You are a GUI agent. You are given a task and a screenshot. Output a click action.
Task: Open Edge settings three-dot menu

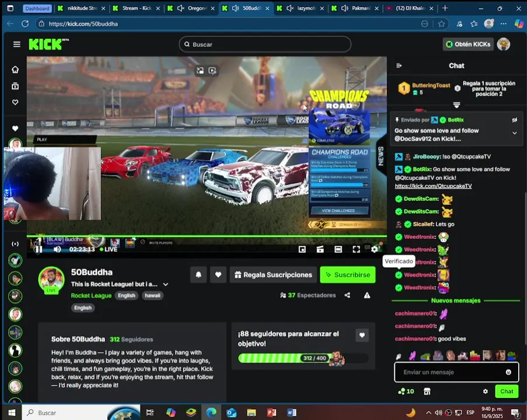504,24
